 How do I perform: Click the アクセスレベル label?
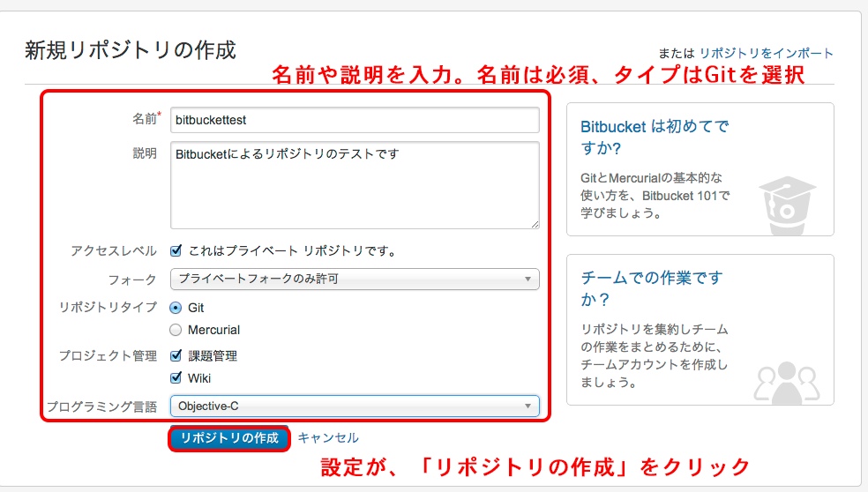tap(114, 250)
